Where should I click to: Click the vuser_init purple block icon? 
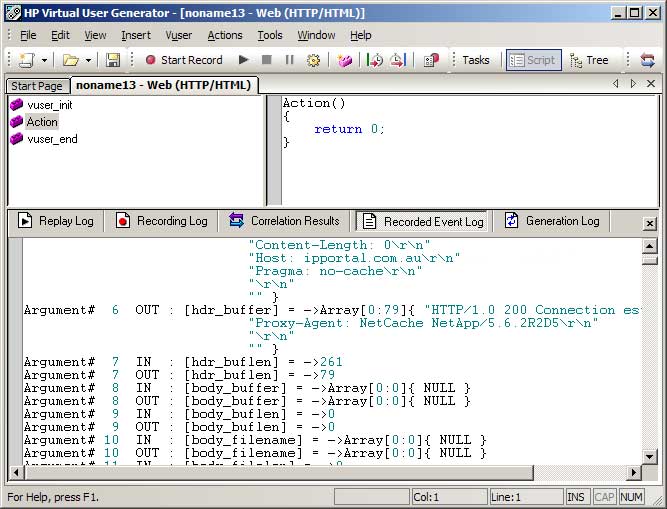[x=17, y=105]
